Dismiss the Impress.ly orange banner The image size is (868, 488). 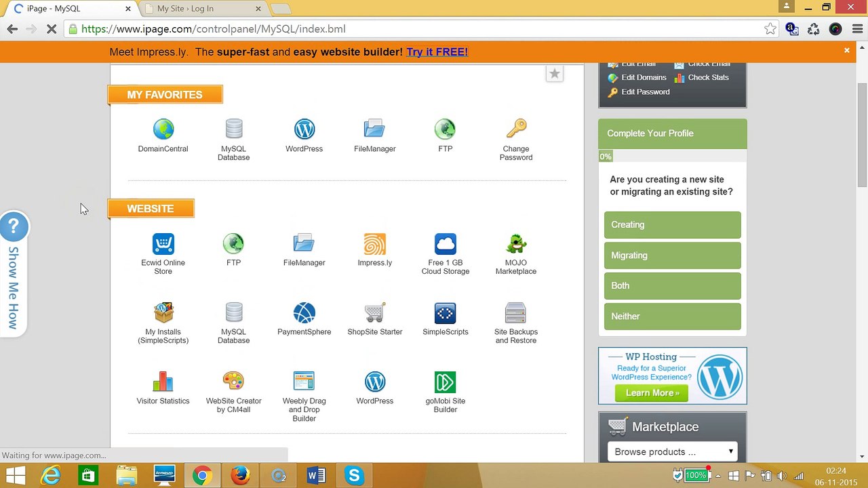pyautogui.click(x=846, y=50)
